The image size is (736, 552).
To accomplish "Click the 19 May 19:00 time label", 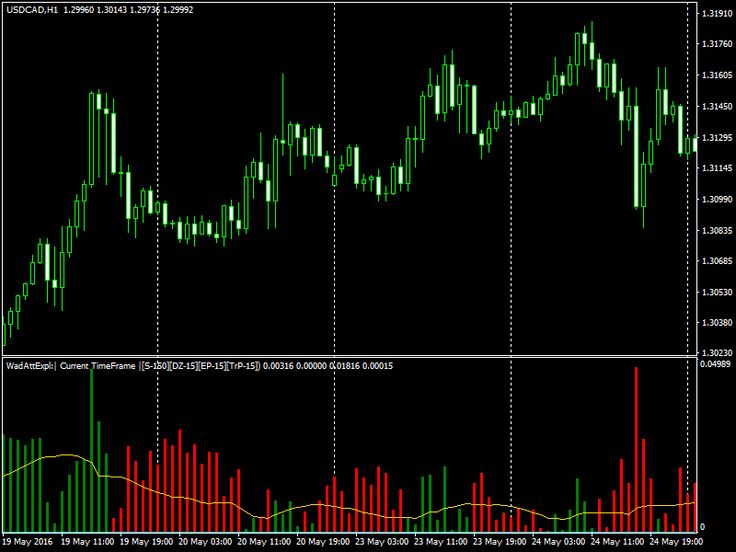I will [x=146, y=542].
